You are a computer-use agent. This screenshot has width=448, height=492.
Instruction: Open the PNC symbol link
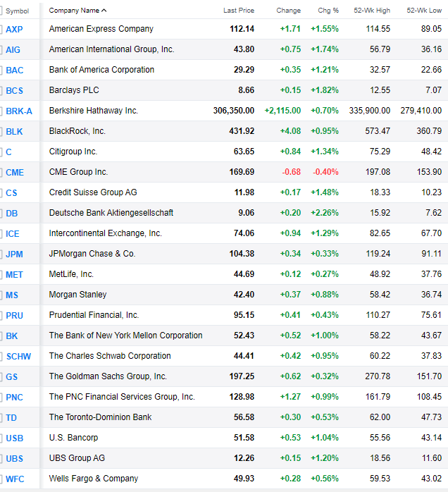point(14,398)
